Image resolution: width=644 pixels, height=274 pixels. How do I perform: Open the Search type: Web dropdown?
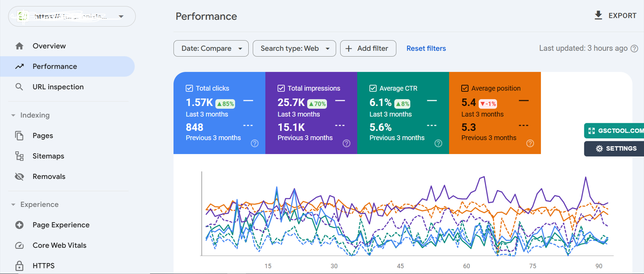(294, 48)
